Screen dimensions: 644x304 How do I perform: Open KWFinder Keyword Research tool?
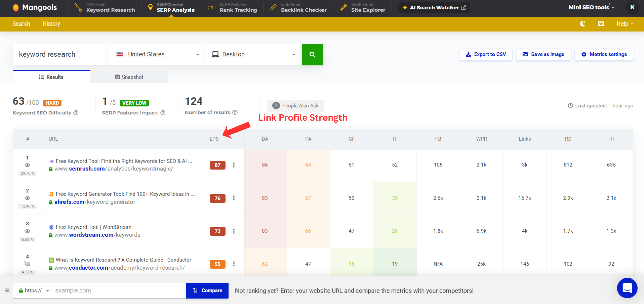coord(104,7)
